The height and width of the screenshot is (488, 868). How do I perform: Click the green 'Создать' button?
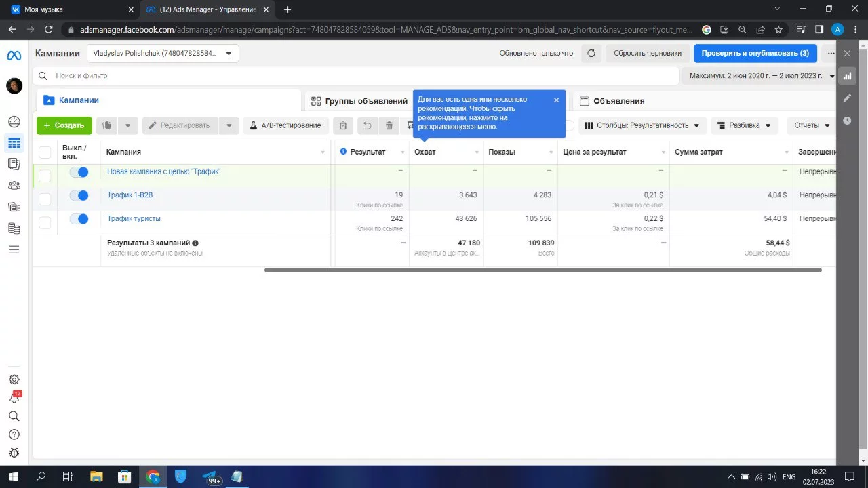[x=64, y=125]
